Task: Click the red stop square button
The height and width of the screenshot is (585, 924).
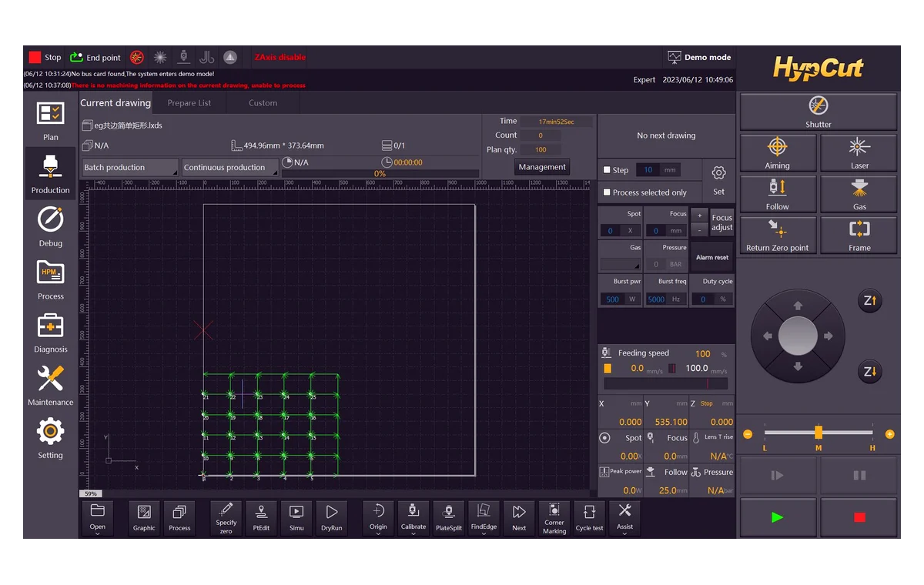Action: click(x=859, y=517)
